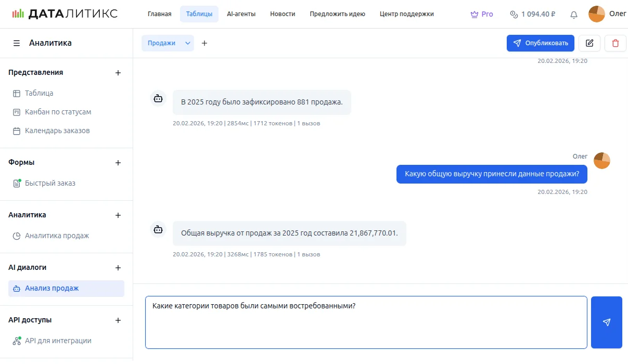
Task: Open Канбан по статусам view
Action: click(x=58, y=112)
